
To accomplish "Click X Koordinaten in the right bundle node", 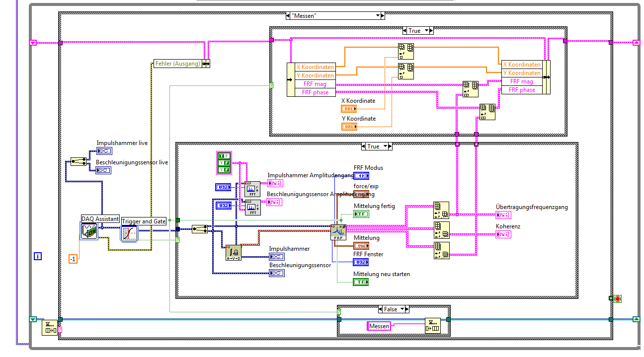I will point(522,65).
